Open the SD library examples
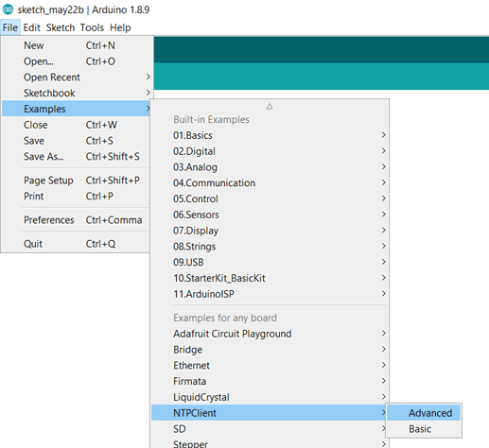The image size is (489, 448). [270, 429]
